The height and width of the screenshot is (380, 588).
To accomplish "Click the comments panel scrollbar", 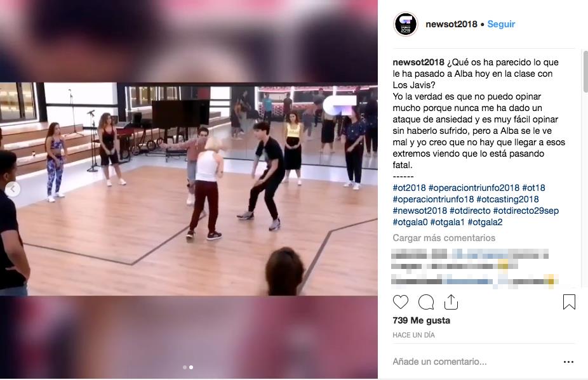I will pos(585,71).
